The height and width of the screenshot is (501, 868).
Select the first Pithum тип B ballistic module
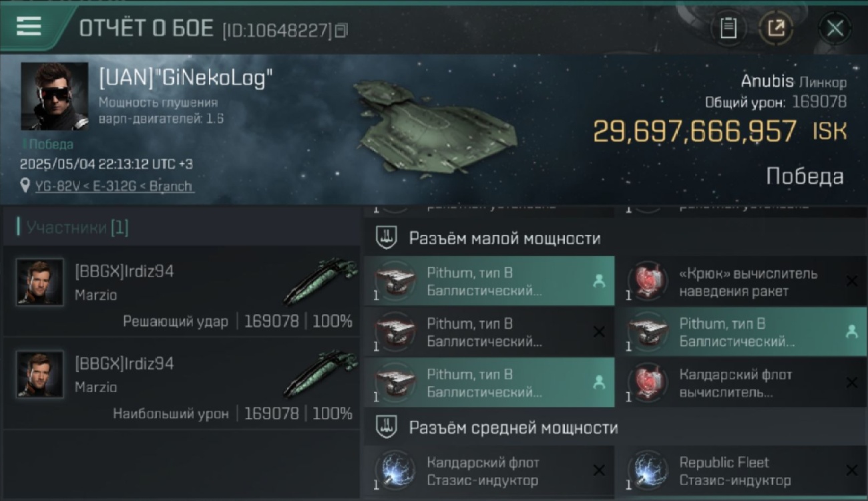tap(489, 281)
